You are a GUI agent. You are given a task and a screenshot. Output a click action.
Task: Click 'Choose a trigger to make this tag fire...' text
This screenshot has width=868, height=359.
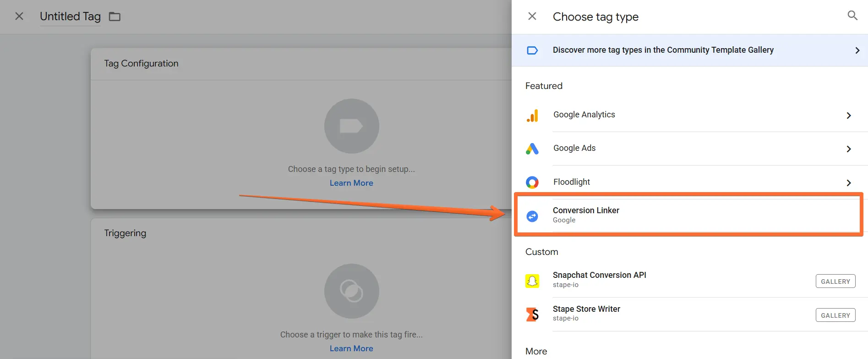click(351, 335)
